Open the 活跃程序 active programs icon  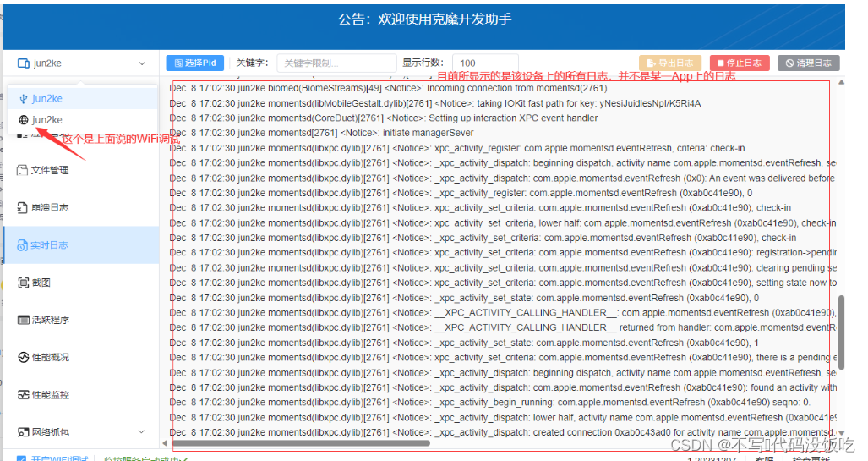(x=24, y=320)
